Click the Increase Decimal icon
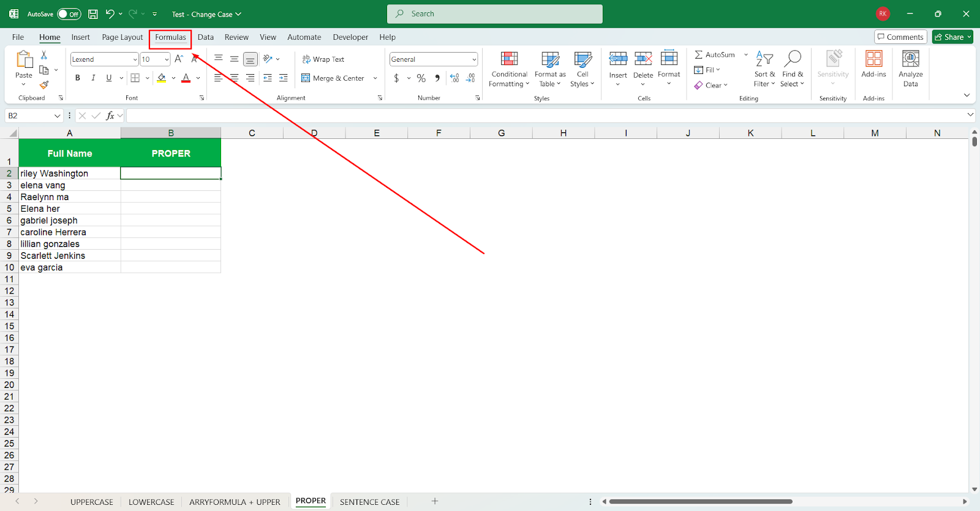 coord(454,78)
